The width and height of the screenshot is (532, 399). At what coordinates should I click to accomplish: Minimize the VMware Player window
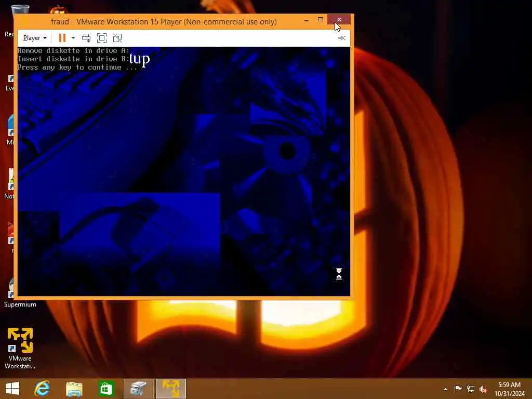pos(307,20)
